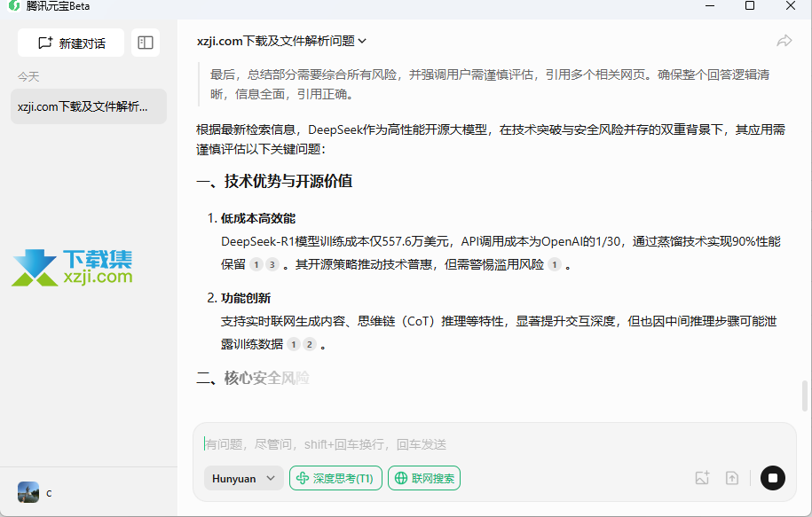Collapse the sidebar panel icon
This screenshot has height=517, width=812.
coord(146,43)
